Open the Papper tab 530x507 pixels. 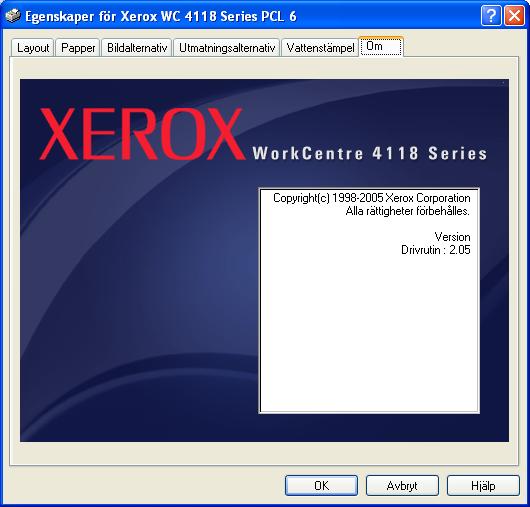[78, 48]
